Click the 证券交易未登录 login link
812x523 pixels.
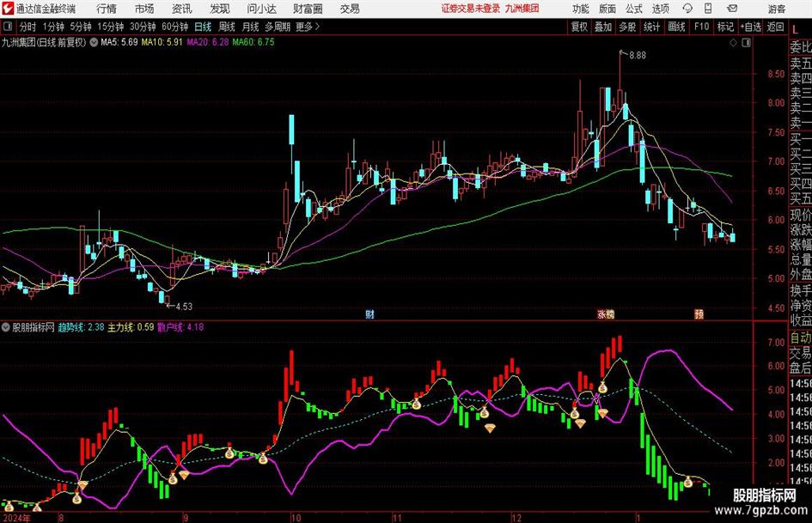pos(471,9)
